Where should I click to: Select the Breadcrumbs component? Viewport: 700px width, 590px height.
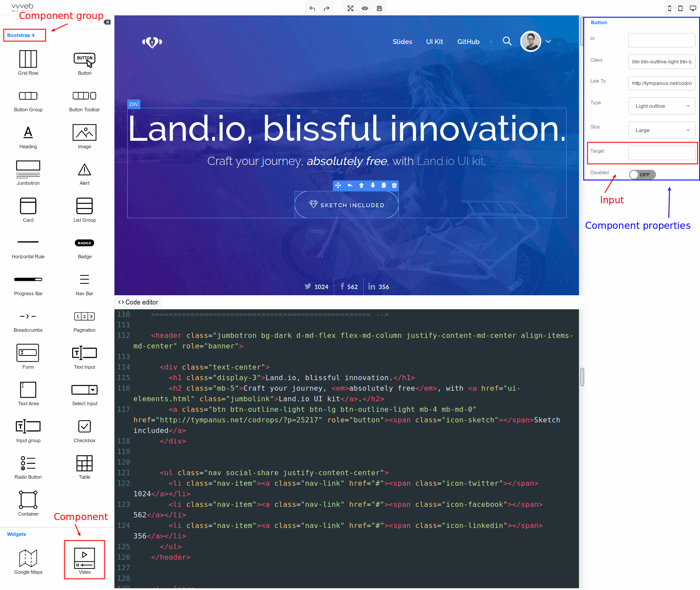point(28,322)
